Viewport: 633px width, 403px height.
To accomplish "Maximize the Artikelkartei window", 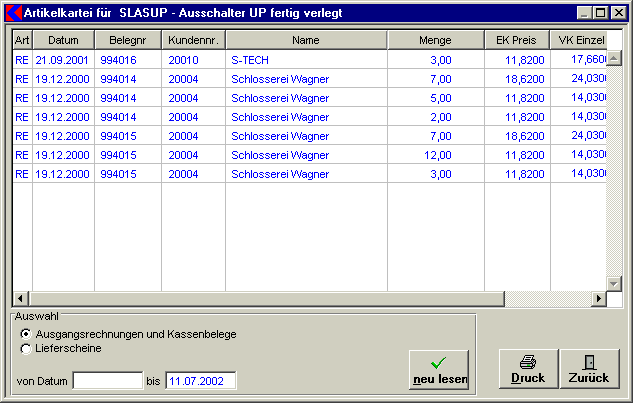I will (x=600, y=12).
